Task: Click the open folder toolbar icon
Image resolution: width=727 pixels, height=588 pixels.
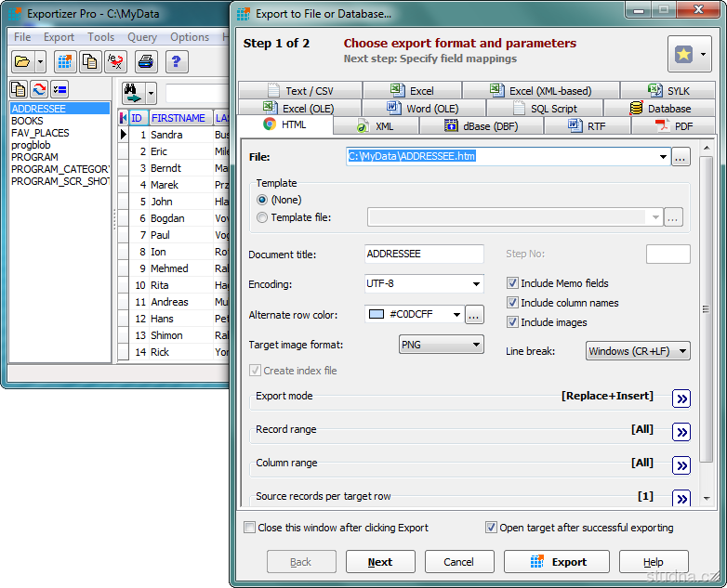Action: pos(22,62)
